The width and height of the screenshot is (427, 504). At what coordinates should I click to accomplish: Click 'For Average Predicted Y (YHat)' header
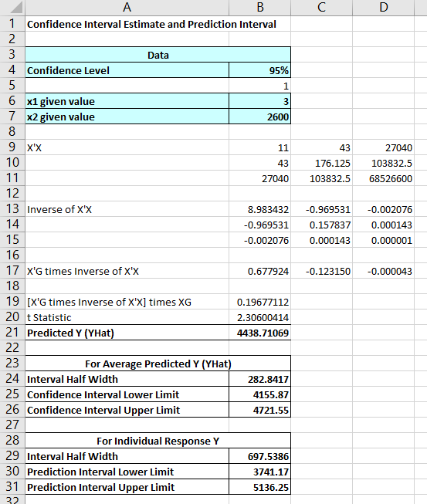(158, 364)
